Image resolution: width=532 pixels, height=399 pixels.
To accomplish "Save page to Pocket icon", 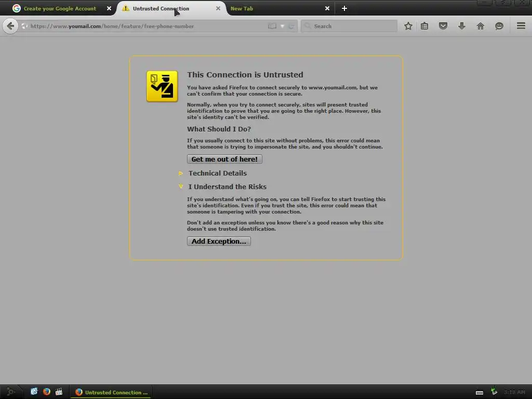I will pyautogui.click(x=443, y=26).
